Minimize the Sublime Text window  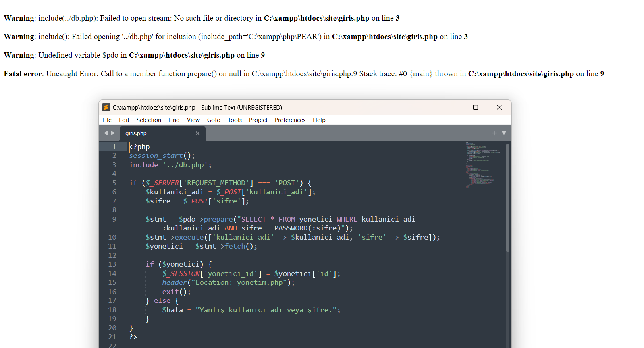tap(452, 107)
